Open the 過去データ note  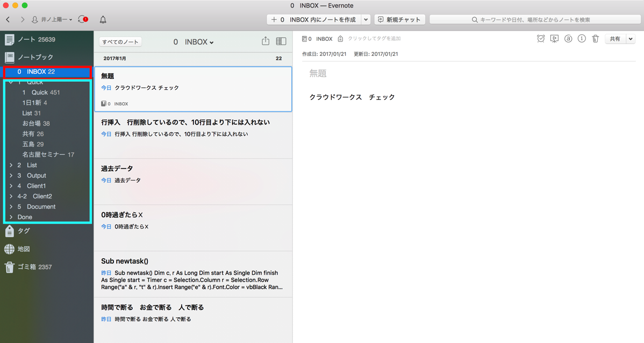(193, 182)
